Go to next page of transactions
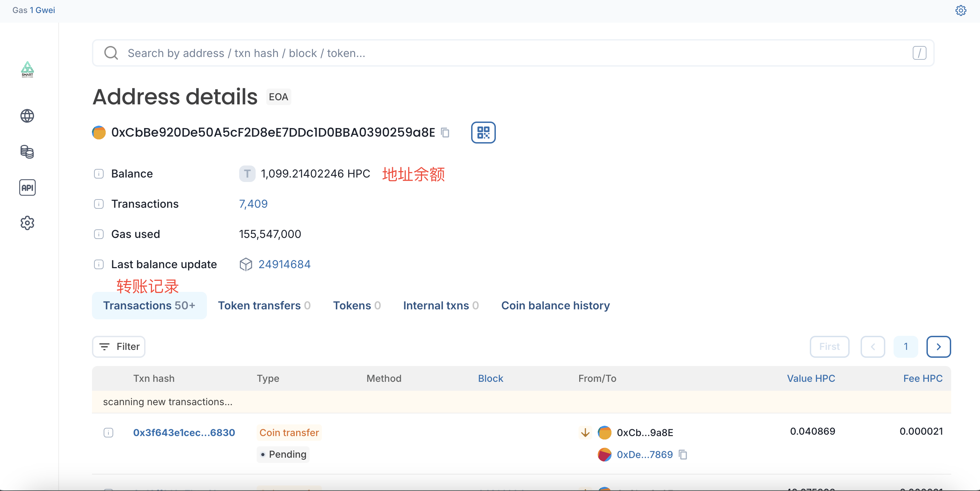 (938, 346)
